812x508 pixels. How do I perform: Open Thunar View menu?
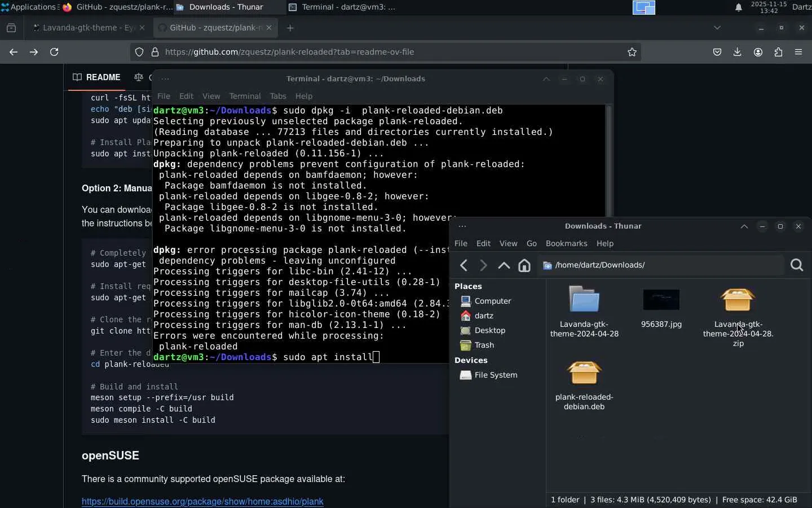coord(508,244)
